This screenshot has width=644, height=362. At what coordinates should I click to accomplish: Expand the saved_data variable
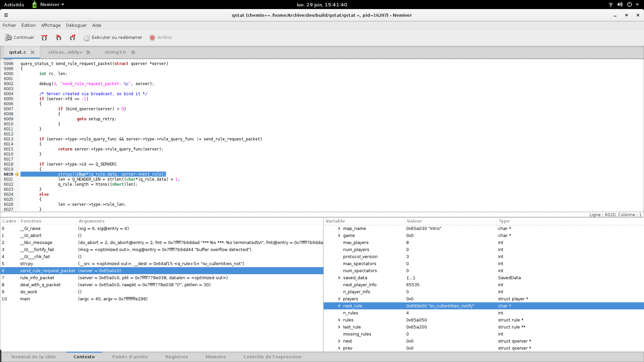pos(339,278)
